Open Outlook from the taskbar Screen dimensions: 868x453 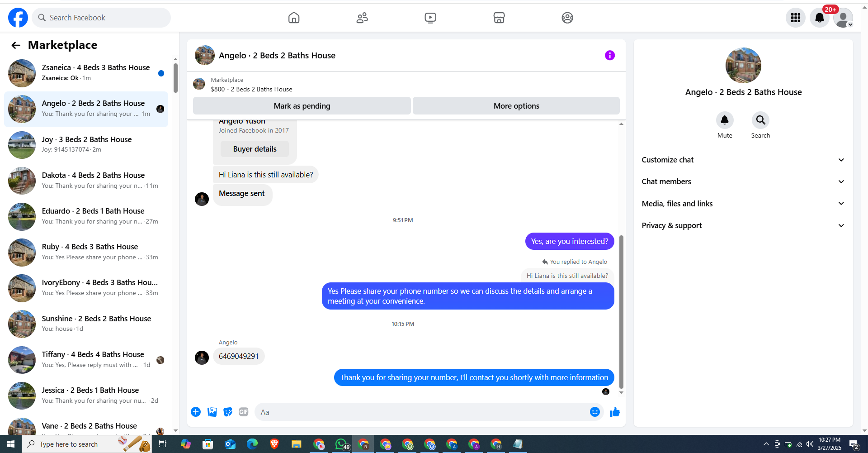point(230,444)
